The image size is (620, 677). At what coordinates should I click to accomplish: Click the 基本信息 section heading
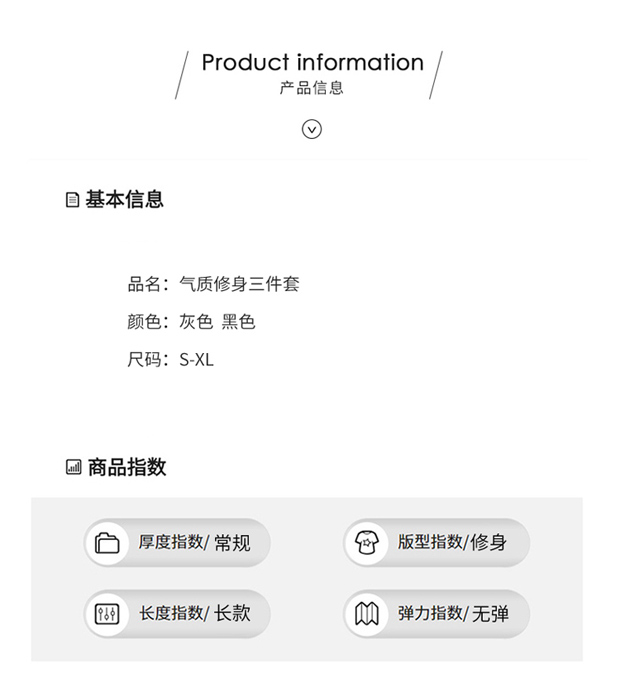click(124, 199)
